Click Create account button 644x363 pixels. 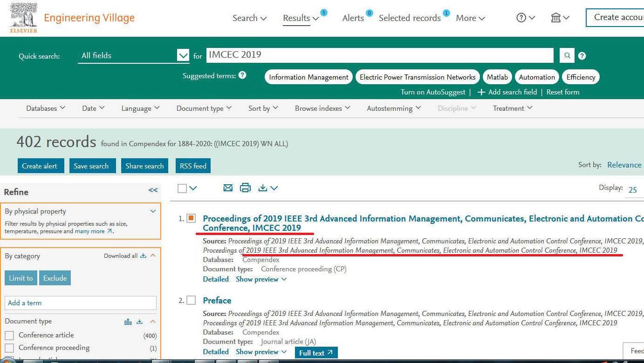pyautogui.click(x=615, y=18)
